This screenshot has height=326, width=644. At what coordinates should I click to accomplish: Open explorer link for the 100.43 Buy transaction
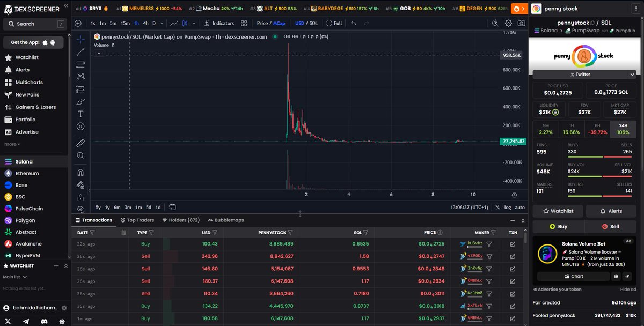513,244
